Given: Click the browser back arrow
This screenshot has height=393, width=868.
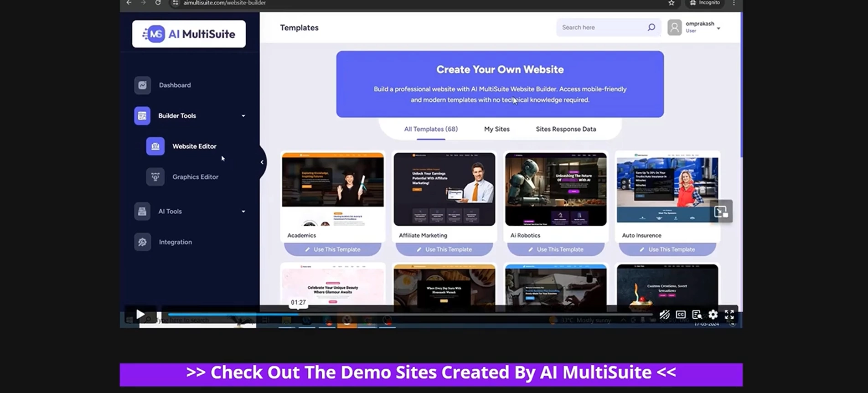Looking at the screenshot, I should point(129,3).
